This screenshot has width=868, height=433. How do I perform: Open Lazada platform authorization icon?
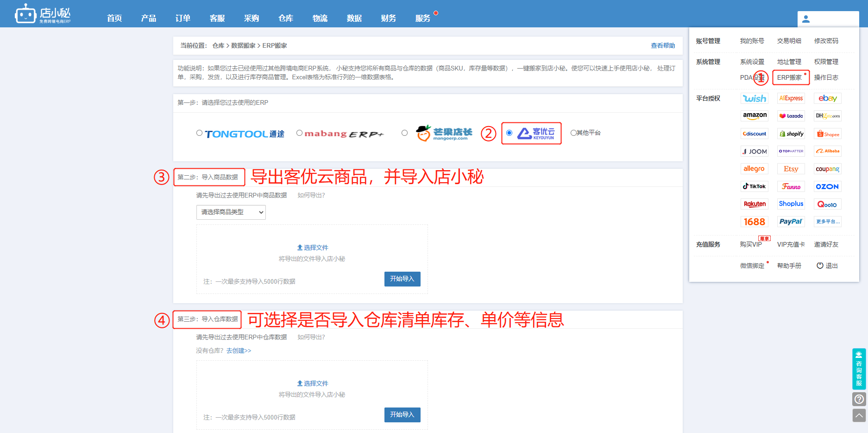click(791, 116)
